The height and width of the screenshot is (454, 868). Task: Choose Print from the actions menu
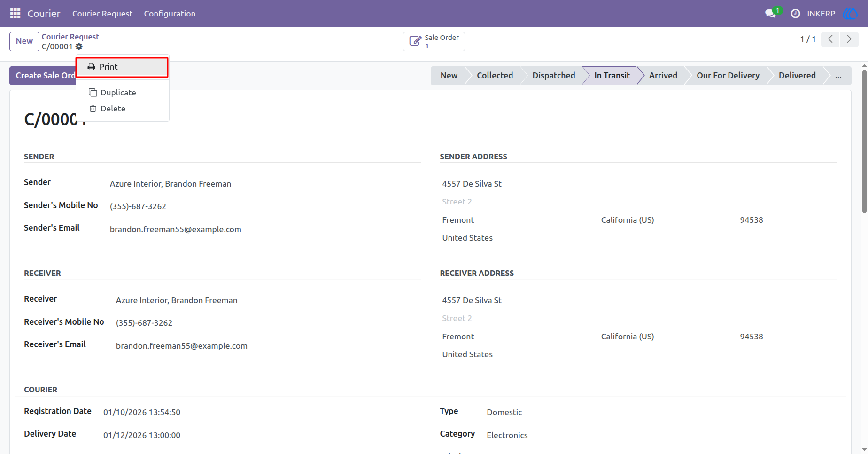(122, 67)
